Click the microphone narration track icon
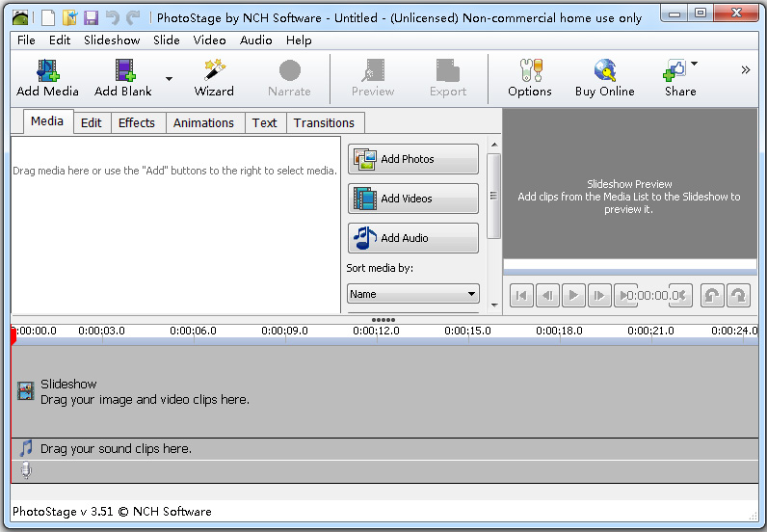767x532 pixels. click(26, 470)
